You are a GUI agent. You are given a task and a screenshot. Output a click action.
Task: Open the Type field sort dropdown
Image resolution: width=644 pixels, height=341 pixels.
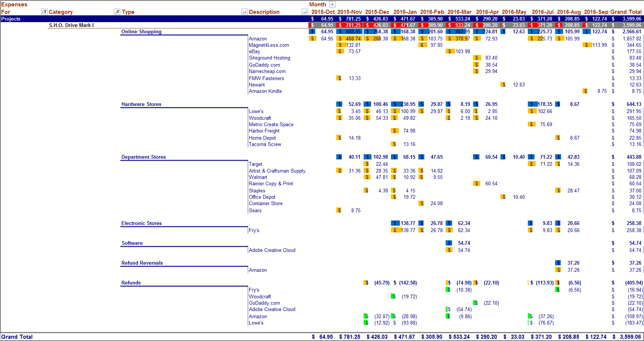[244, 12]
